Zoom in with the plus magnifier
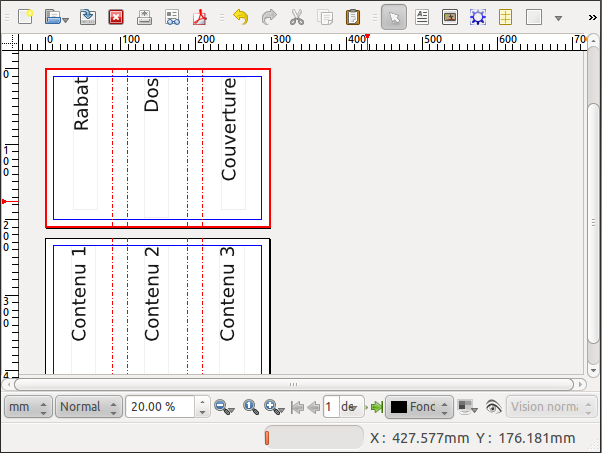This screenshot has height=453, width=602. [x=274, y=407]
